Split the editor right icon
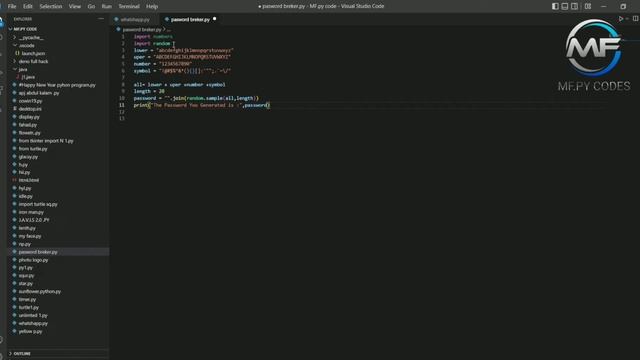This screenshot has width=640, height=360. click(x=635, y=19)
